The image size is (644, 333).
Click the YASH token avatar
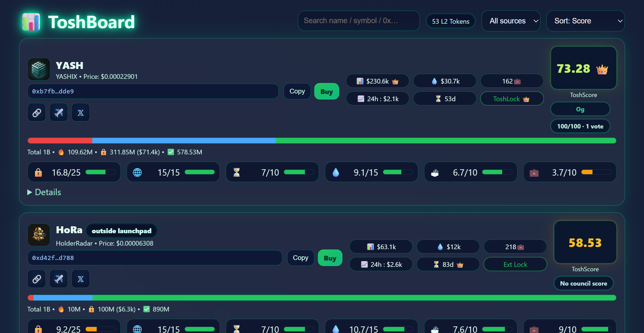(39, 69)
